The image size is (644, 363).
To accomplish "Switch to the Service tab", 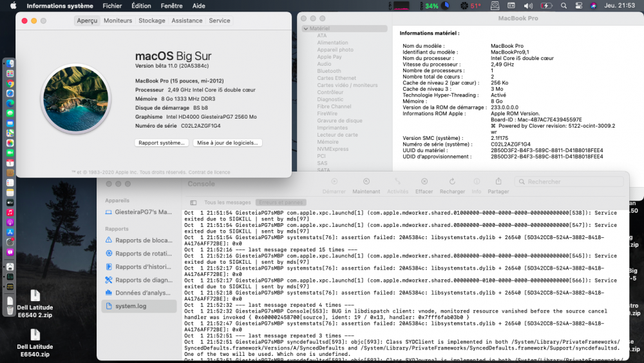I will point(220,21).
